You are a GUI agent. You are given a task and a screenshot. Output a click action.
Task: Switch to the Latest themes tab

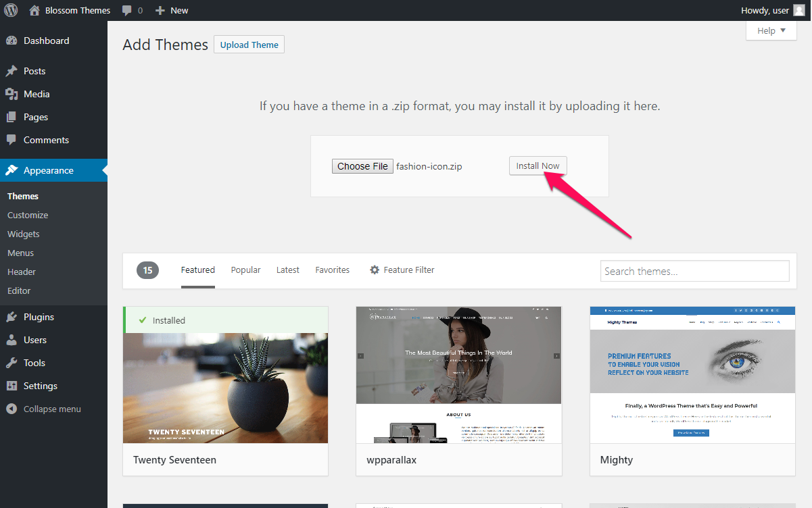(288, 270)
